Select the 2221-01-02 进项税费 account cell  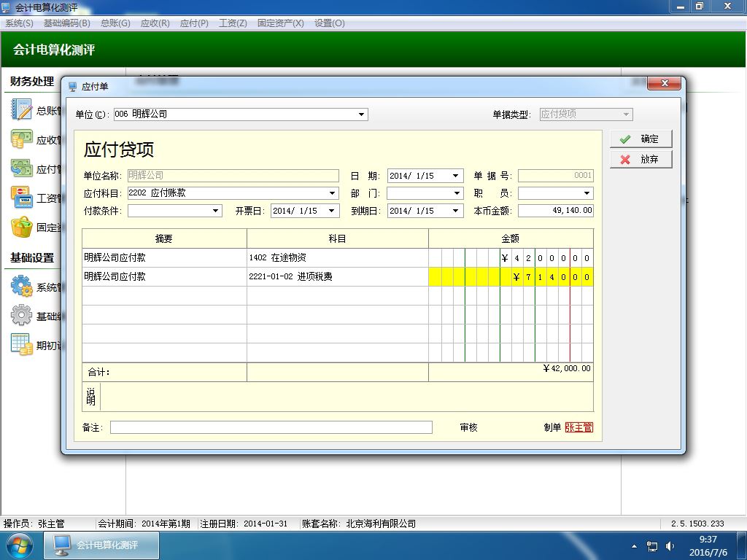(x=337, y=276)
